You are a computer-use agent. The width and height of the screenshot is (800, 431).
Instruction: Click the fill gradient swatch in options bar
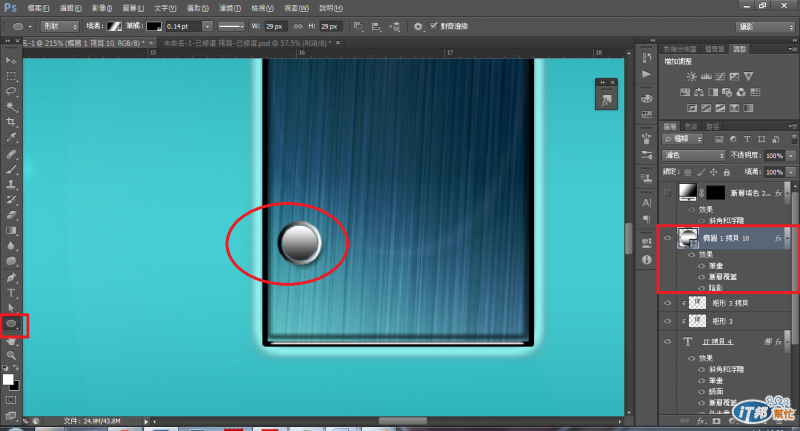point(114,26)
